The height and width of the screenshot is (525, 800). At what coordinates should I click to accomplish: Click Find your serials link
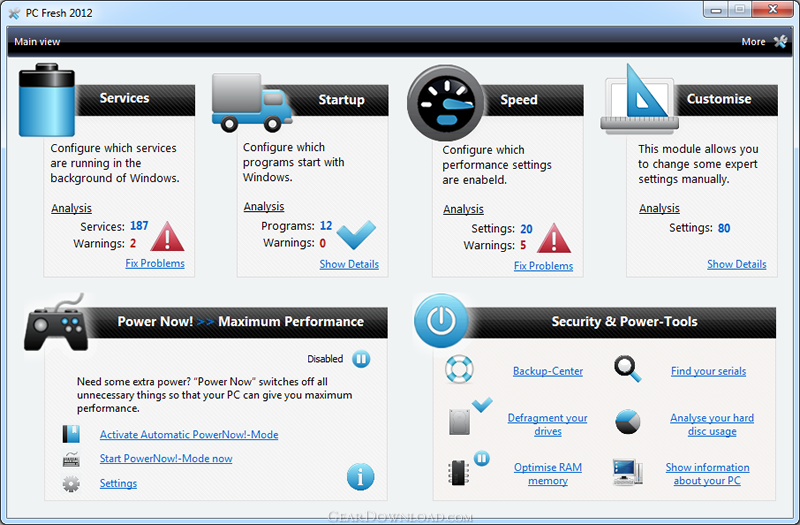coord(709,371)
